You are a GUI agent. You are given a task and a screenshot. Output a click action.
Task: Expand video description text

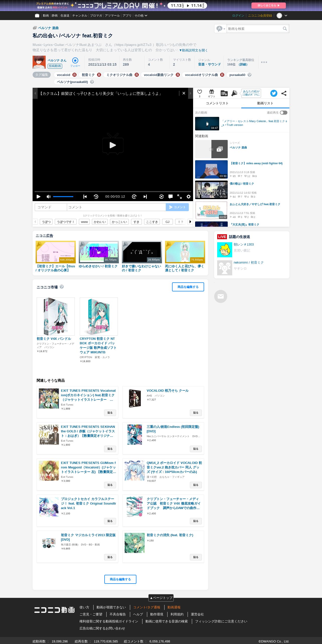click(x=193, y=50)
